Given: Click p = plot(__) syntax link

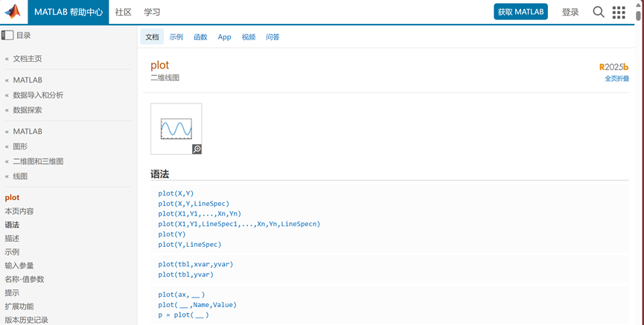Looking at the screenshot, I should (x=184, y=315).
